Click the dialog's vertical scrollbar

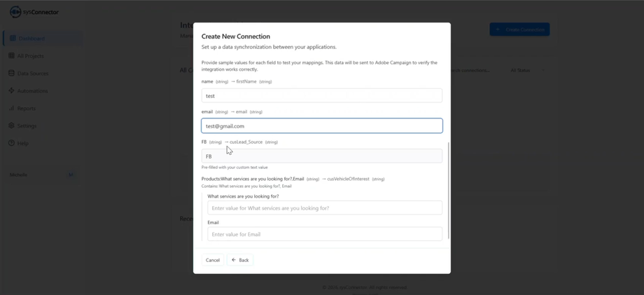click(449, 189)
